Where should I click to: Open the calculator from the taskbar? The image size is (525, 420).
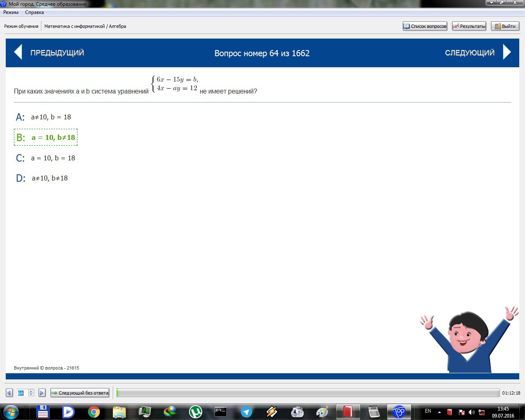coord(373,411)
